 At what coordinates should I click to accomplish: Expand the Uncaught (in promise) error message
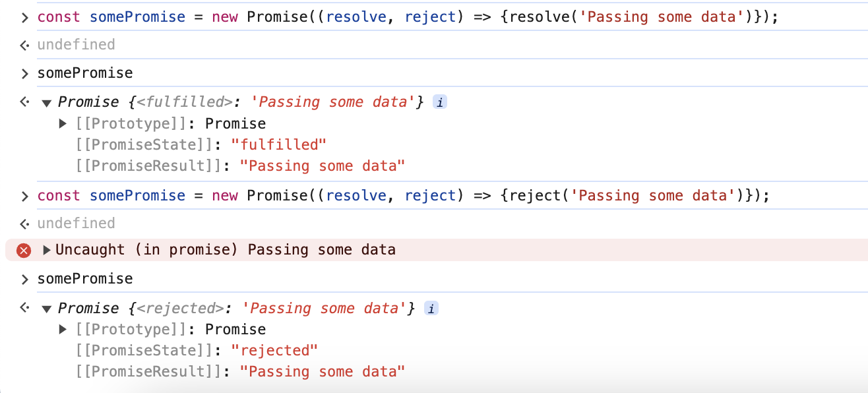pyautogui.click(x=47, y=250)
